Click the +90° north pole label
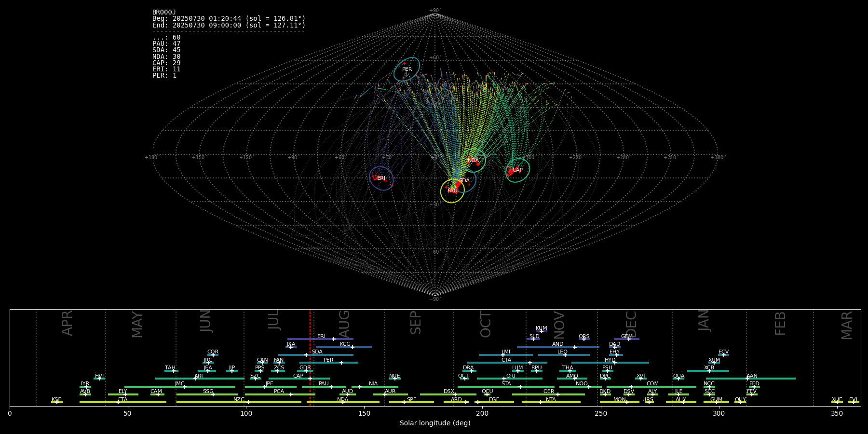 pyautogui.click(x=435, y=10)
